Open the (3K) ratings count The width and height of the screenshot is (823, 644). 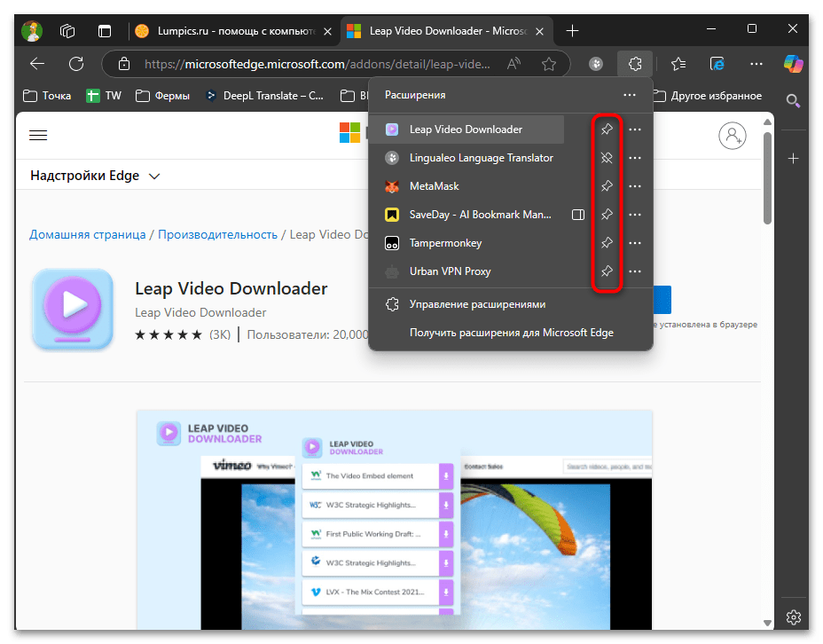tap(220, 334)
